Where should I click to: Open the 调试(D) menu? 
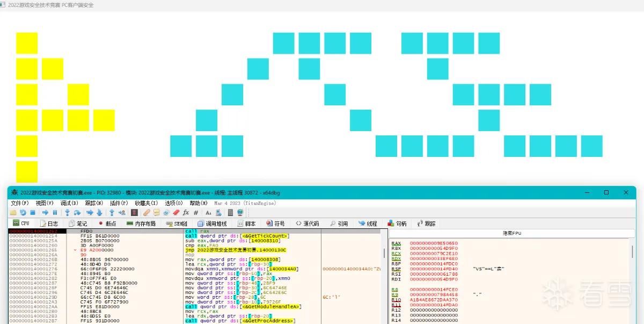(69, 203)
